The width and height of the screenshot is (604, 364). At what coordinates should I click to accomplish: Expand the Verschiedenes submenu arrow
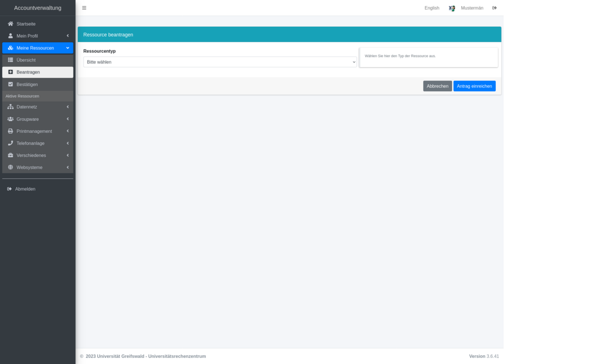pos(67,155)
